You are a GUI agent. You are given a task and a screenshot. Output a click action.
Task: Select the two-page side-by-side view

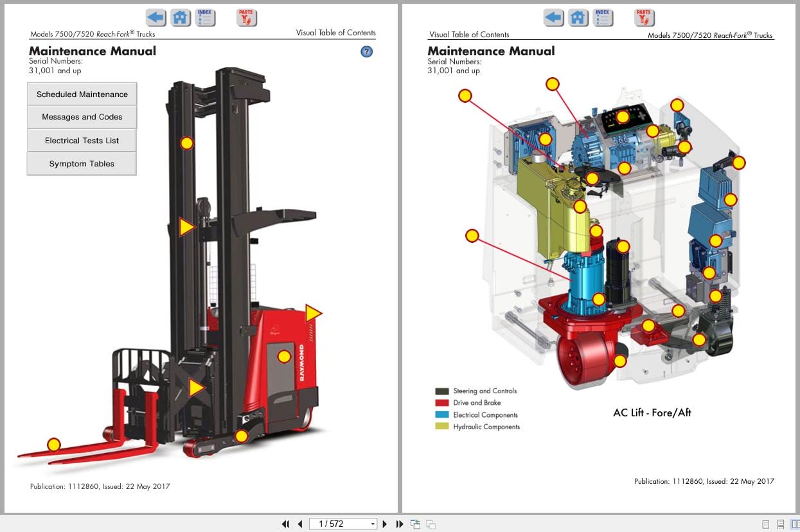[795, 524]
